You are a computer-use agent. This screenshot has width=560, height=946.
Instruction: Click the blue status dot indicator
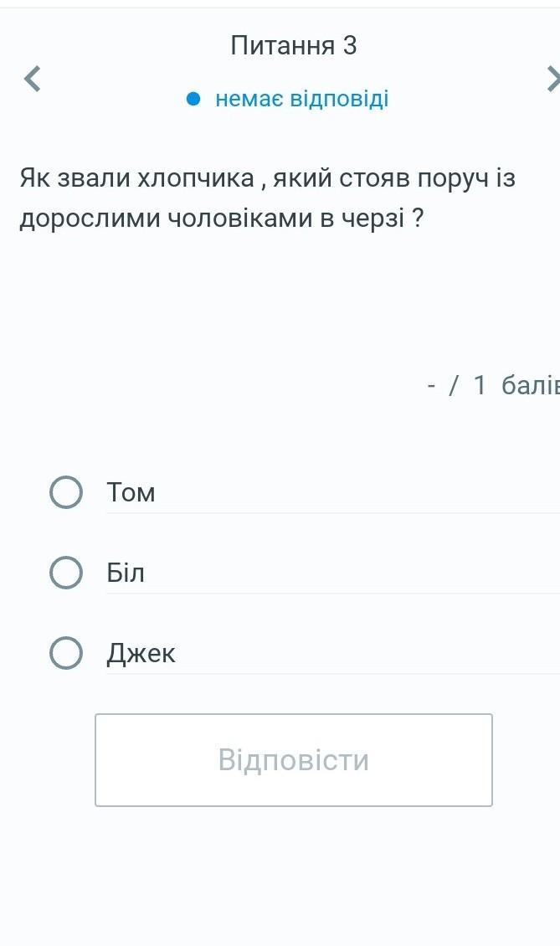coord(193,100)
